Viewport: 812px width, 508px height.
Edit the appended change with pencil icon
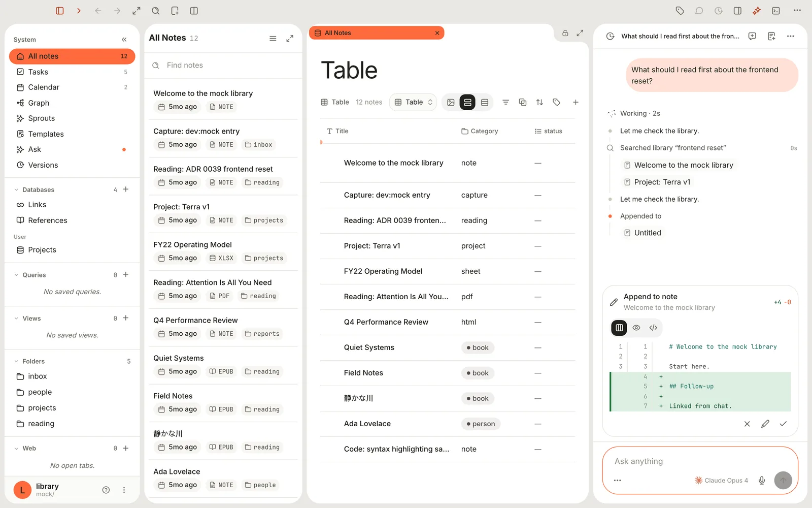(x=765, y=424)
